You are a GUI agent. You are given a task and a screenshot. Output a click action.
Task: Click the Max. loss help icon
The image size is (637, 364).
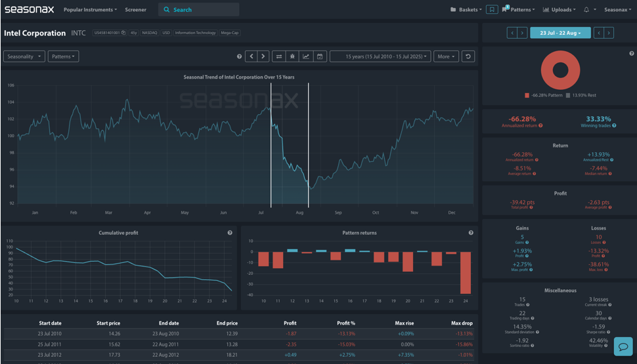click(x=606, y=270)
